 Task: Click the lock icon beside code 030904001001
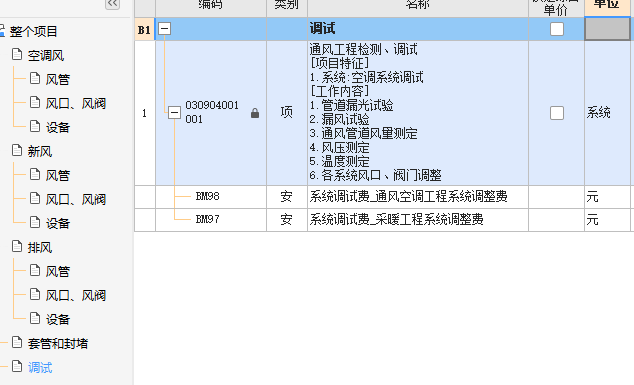coord(255,113)
